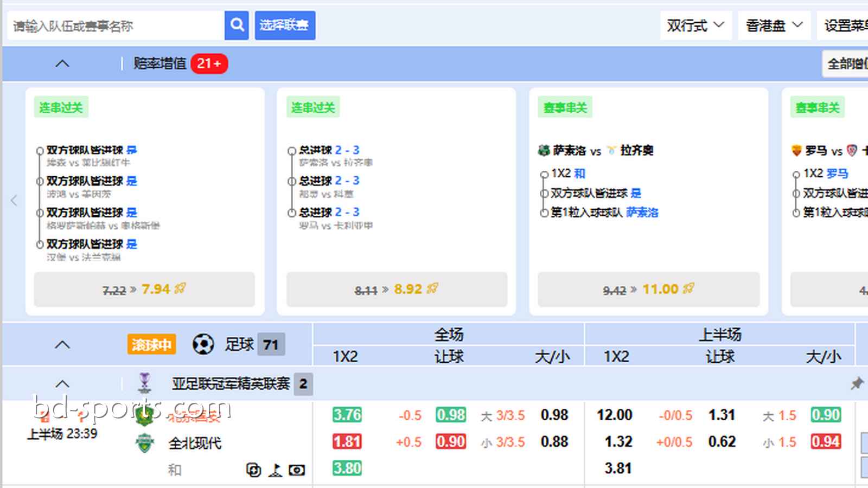
Task: Click the rocket icon on the 7.94 odds
Action: point(180,288)
